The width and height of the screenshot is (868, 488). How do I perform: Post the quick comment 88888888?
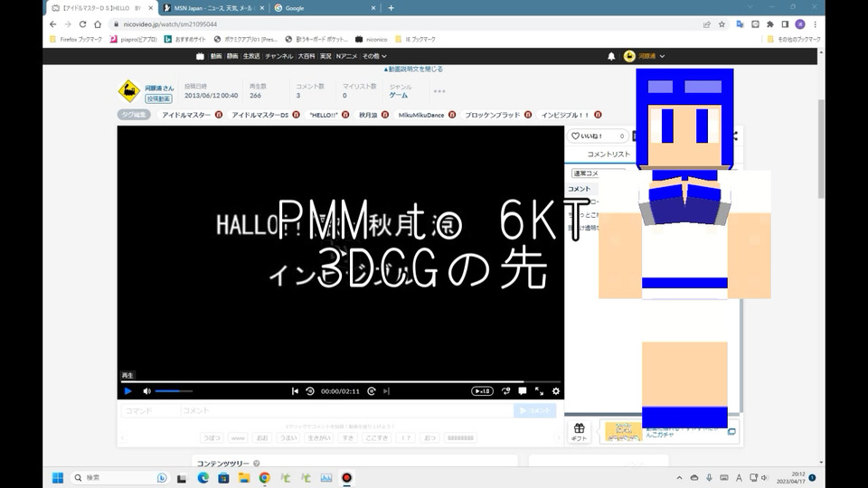pyautogui.click(x=460, y=437)
